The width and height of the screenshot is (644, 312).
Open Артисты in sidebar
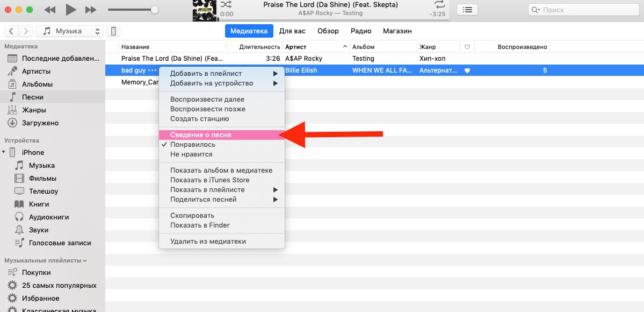pos(53,71)
